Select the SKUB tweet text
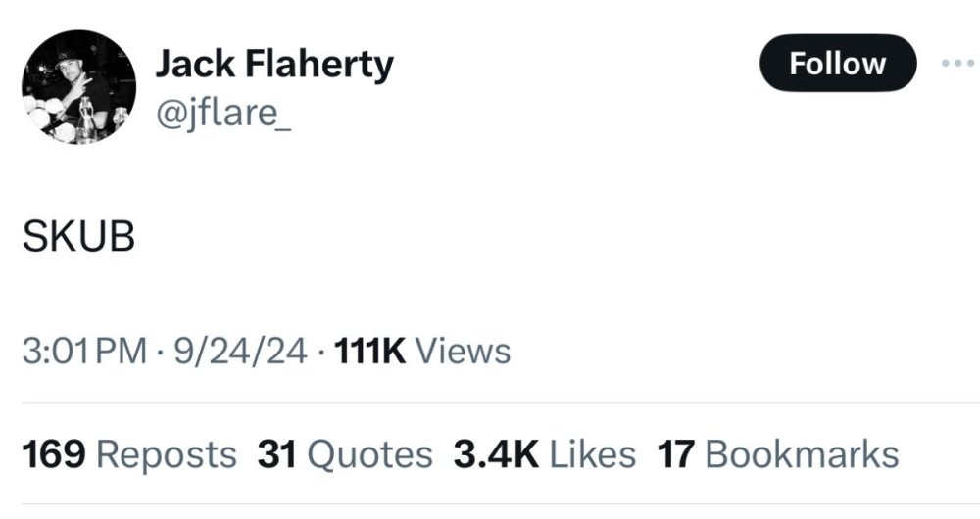The image size is (980, 519). point(78,238)
